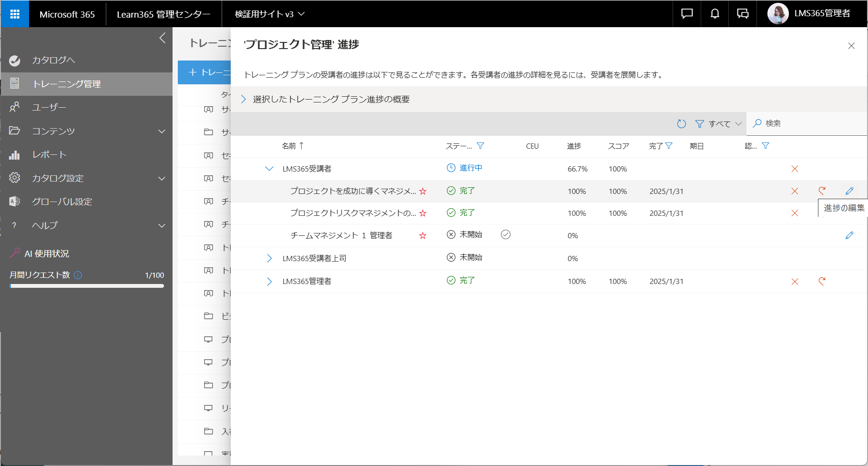Click the refresh icon in progress toolbar

[x=682, y=124]
